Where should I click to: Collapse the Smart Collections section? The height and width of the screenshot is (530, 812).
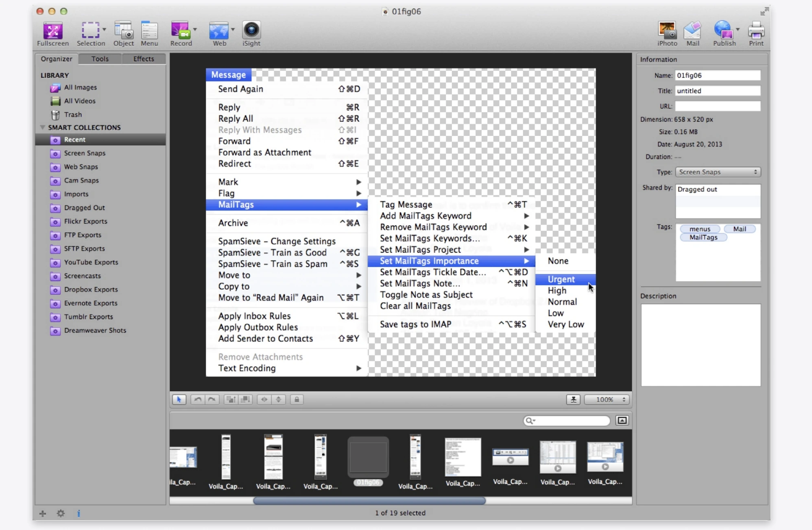pos(42,127)
